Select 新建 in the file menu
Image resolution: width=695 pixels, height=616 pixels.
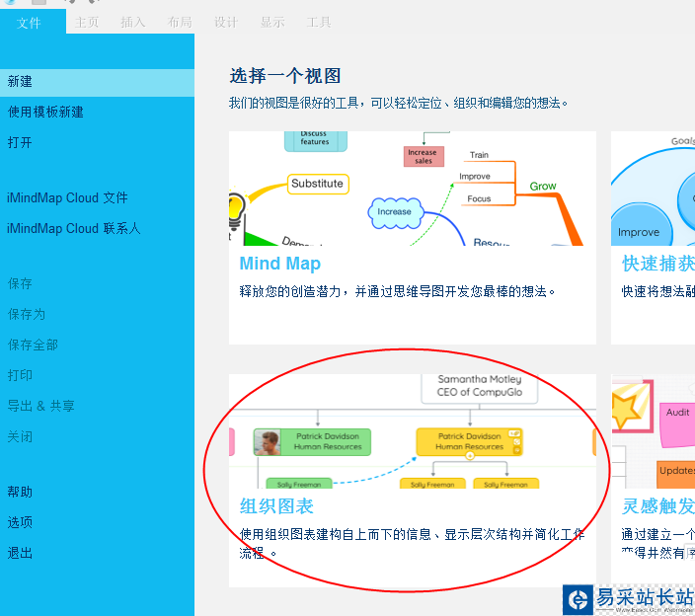(x=97, y=82)
